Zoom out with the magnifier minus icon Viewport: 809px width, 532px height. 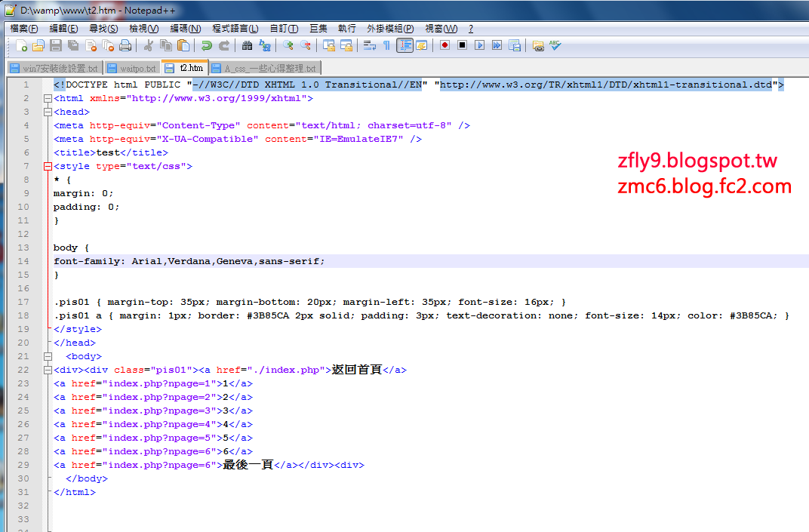click(306, 45)
